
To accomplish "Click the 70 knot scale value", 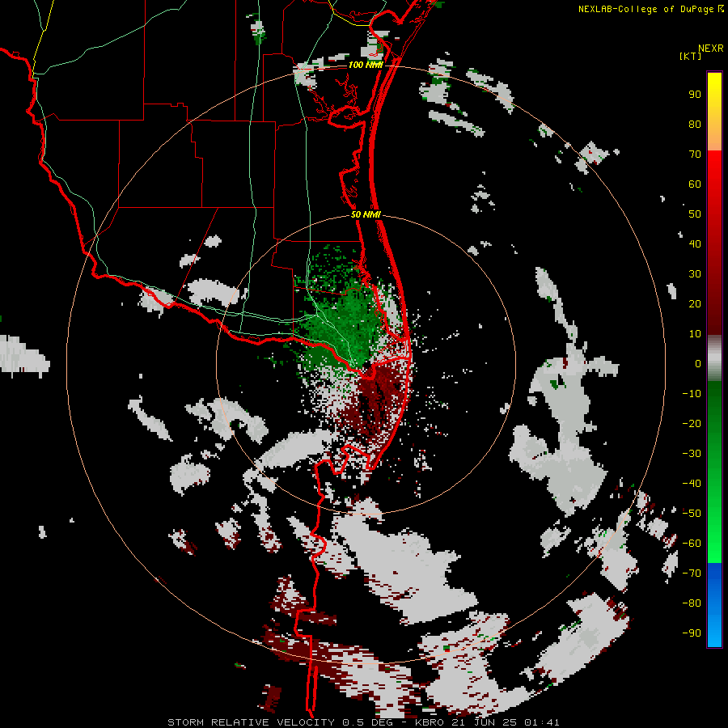I will coord(695,154).
